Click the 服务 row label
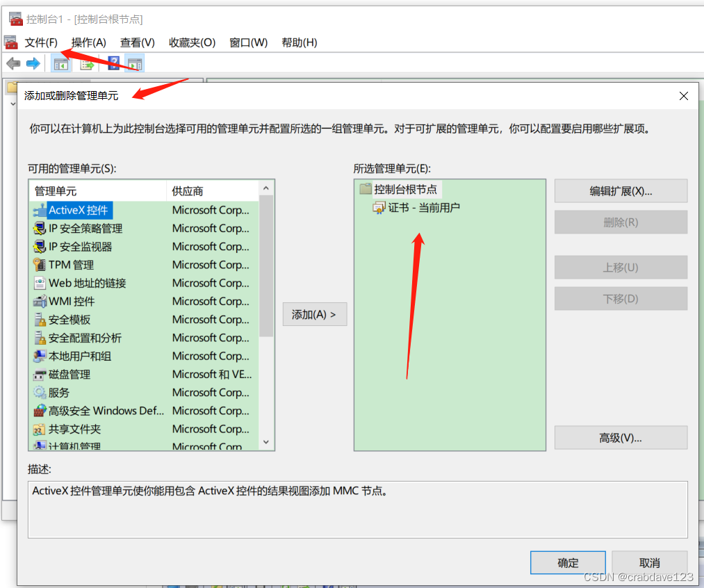The height and width of the screenshot is (588, 704). [59, 393]
